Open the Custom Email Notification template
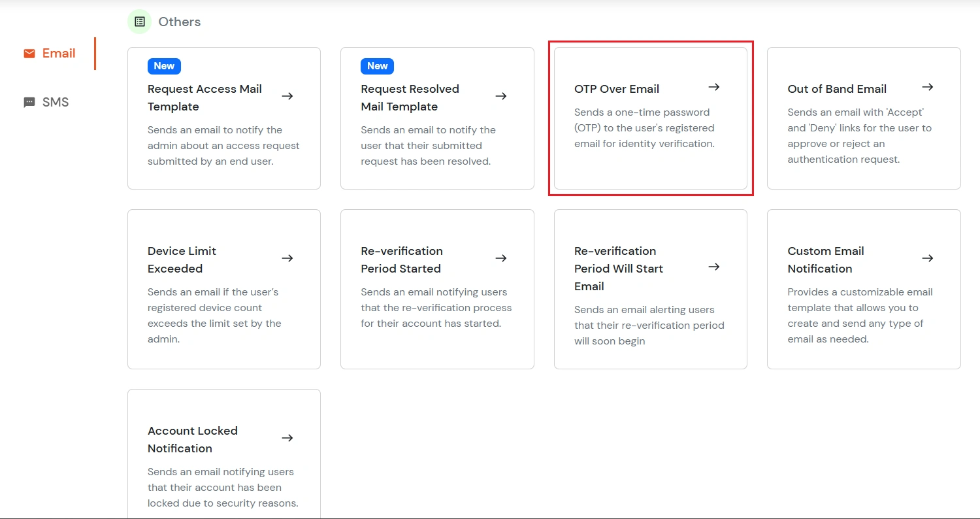This screenshot has height=519, width=980. click(x=863, y=289)
